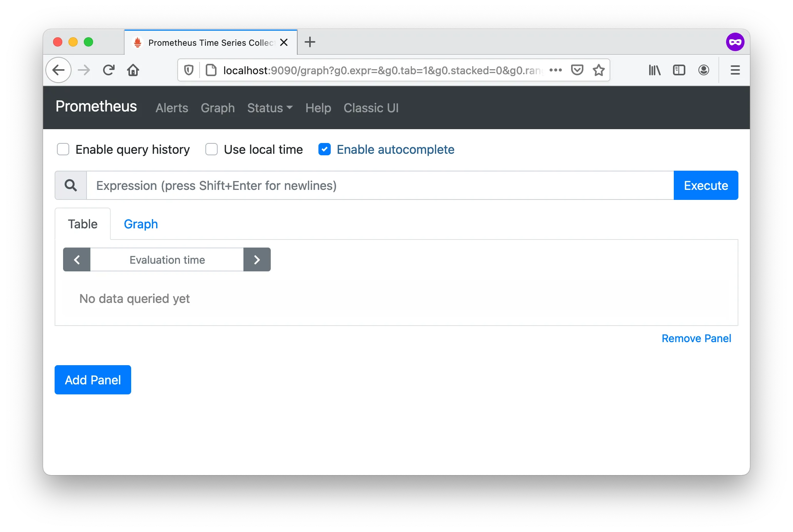This screenshot has width=793, height=532.
Task: Open a new tab with plus icon
Action: click(310, 42)
